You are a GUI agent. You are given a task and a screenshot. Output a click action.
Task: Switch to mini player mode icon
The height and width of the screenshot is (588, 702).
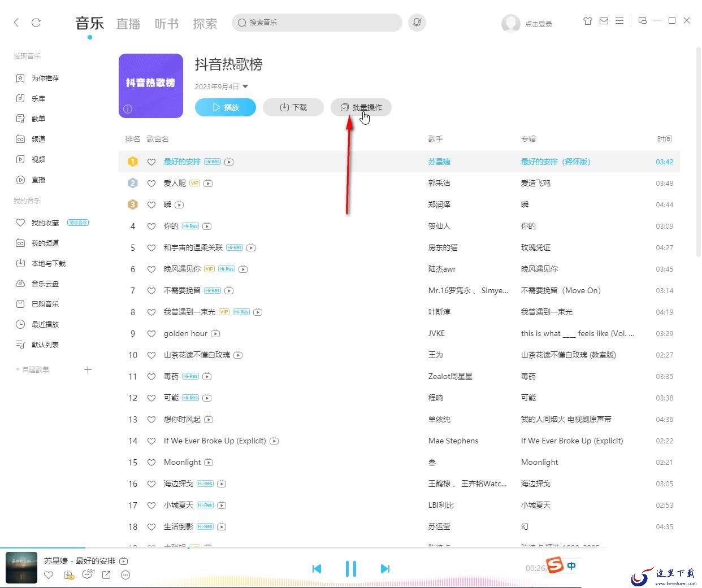coord(642,20)
